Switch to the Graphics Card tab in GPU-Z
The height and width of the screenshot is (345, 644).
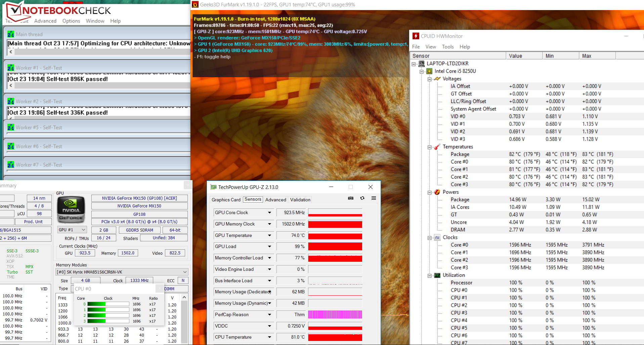[x=226, y=200]
